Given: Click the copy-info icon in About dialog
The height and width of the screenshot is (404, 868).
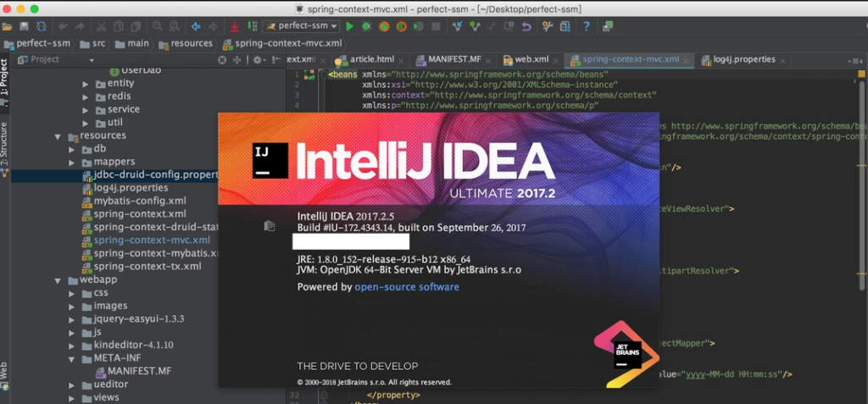Looking at the screenshot, I should (x=269, y=226).
